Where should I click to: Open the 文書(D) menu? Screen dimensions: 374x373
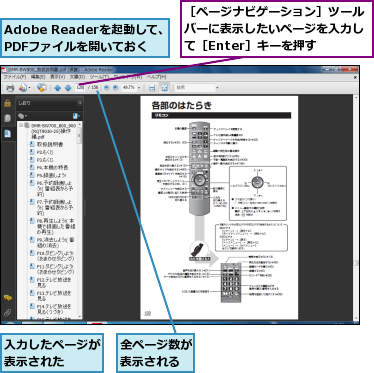(77, 77)
